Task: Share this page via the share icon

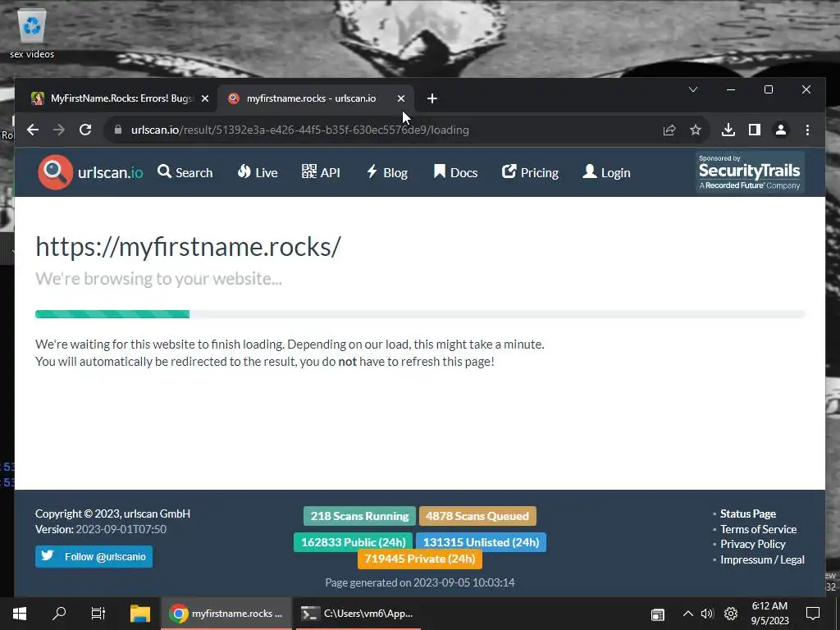Action: click(x=669, y=130)
